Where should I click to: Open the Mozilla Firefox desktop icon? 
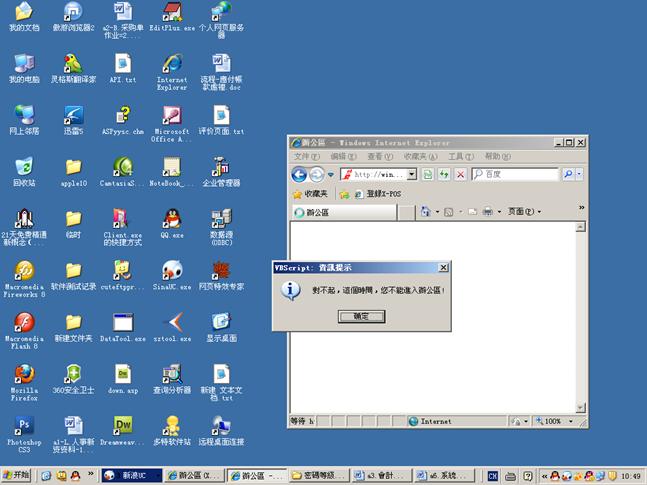pos(24,374)
